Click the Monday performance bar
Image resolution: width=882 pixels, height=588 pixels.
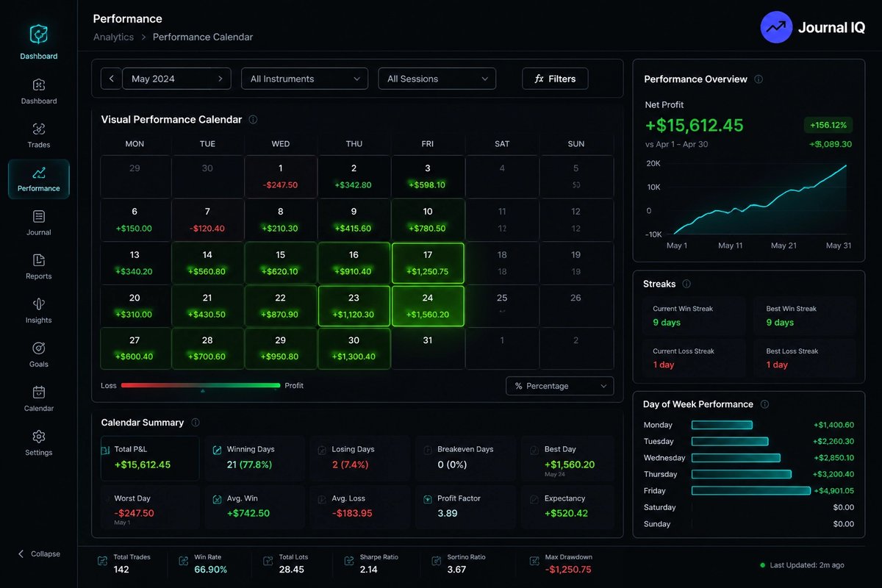tap(722, 425)
